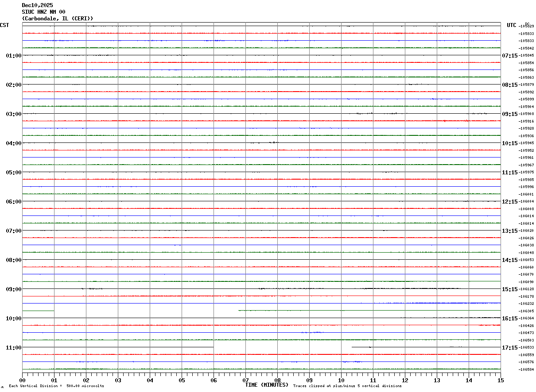Viewport: 536px width, 392px height.
Task: Click the "01:00" CST hour label
Action: (x=13, y=55)
